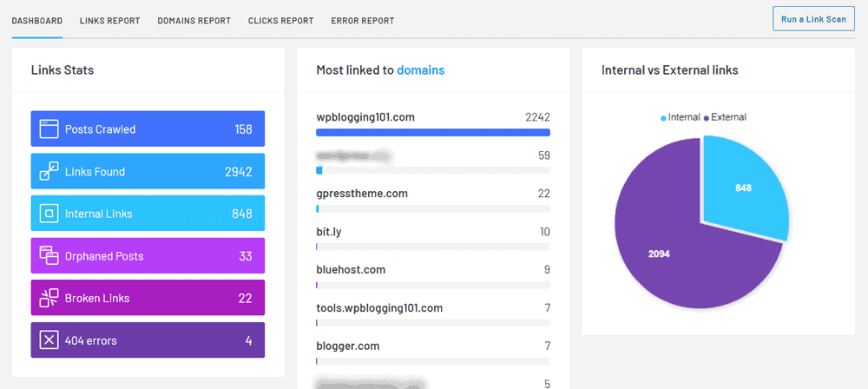Open the 404 errors stat row
The image size is (868, 389).
pyautogui.click(x=148, y=340)
